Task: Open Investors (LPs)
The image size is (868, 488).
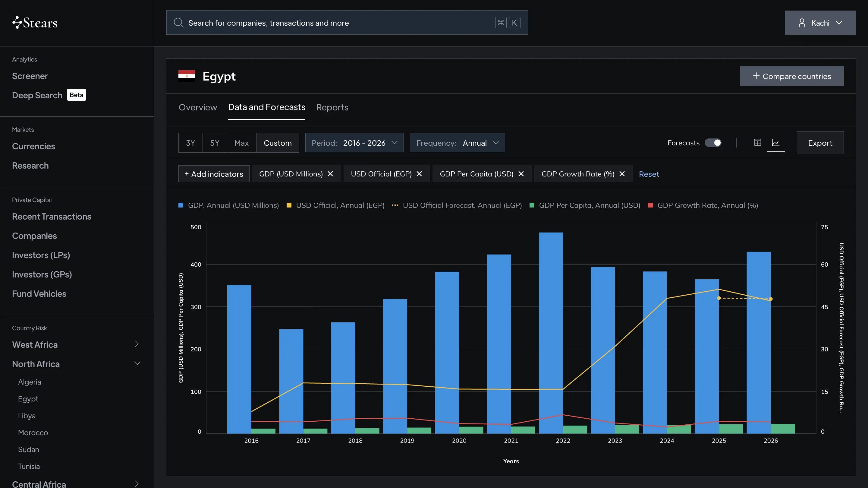Action: tap(41, 255)
